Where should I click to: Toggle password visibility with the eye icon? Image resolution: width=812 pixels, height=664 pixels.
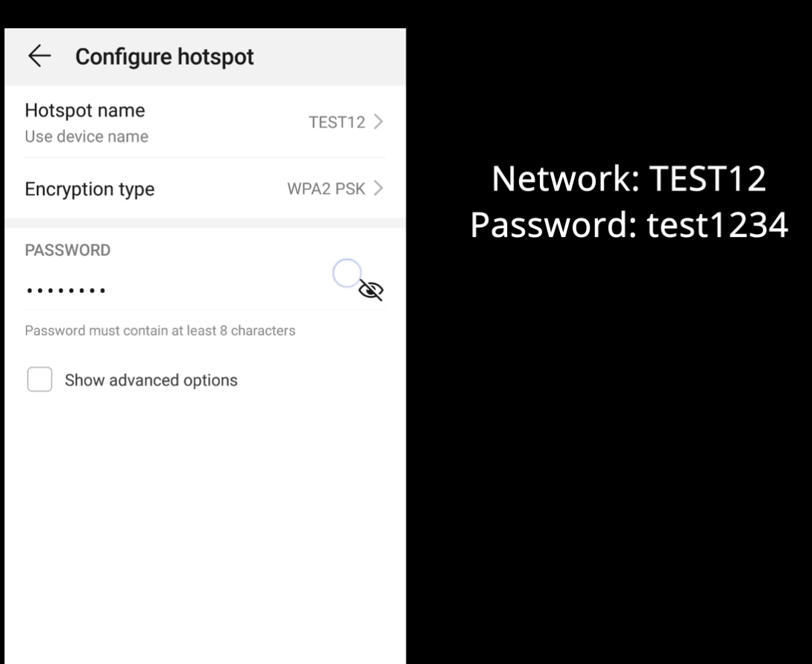pos(371,291)
